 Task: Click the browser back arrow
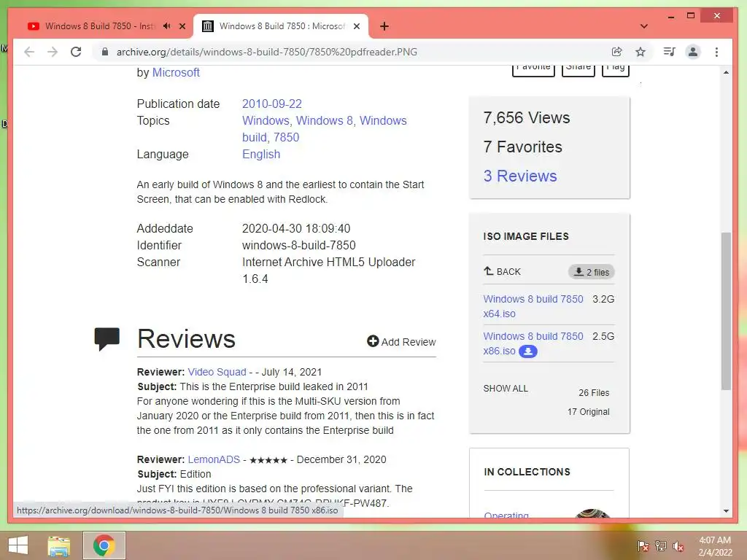29,52
